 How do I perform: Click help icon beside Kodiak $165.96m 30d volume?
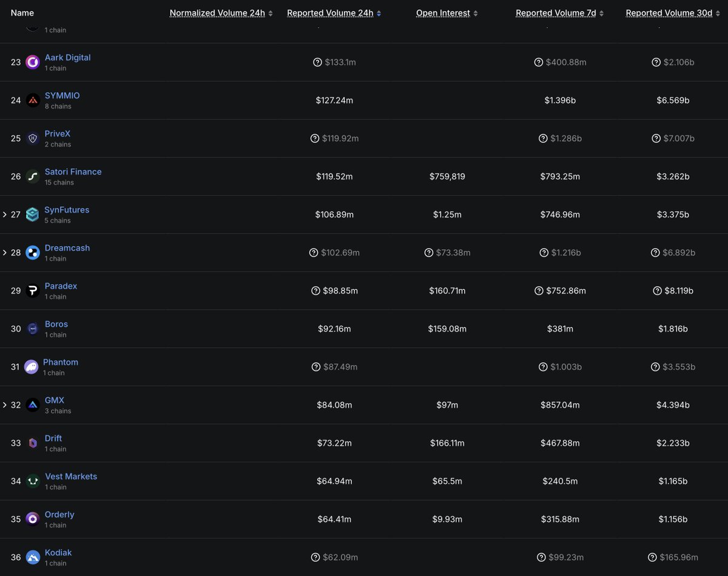coord(652,557)
